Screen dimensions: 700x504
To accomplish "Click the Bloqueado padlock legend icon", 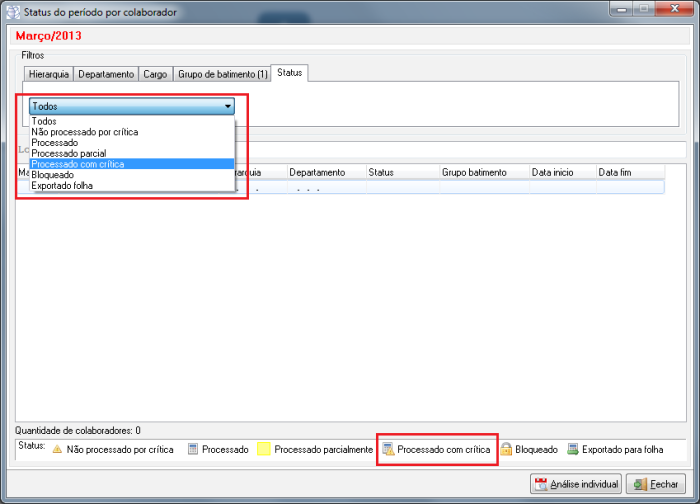I will point(506,450).
